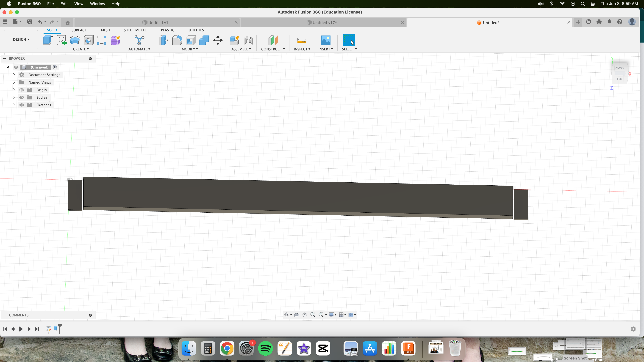Open the CREATE dropdown menu
Image resolution: width=644 pixels, height=362 pixels.
click(81, 49)
